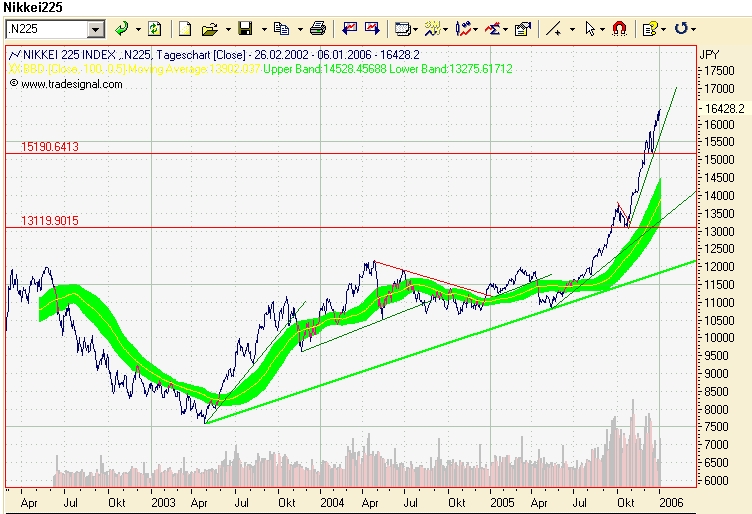Viewport: 752px width, 514px height.
Task: Click the stacked windows layout icon
Action: click(402, 29)
